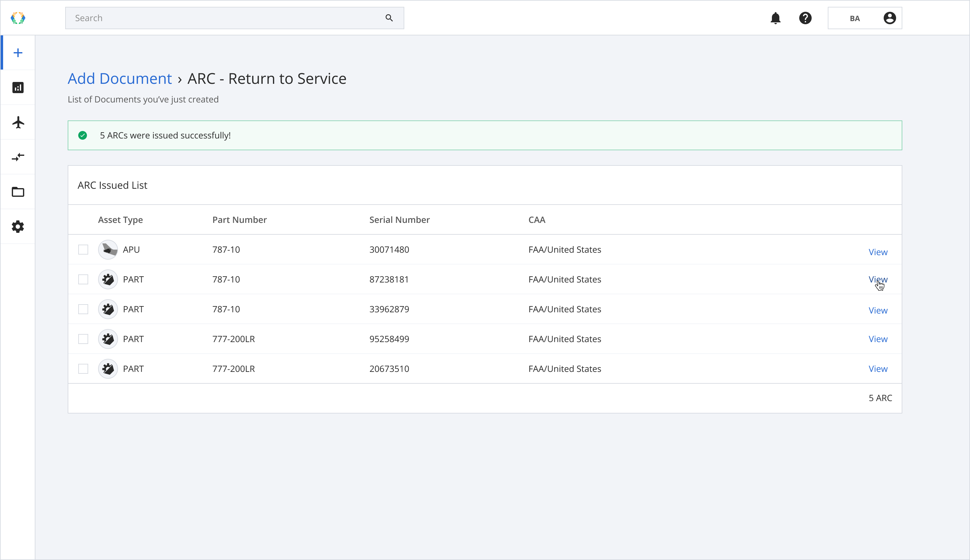This screenshot has height=560, width=970.
Task: Click the app logo in the top-left corner
Action: pos(18,18)
